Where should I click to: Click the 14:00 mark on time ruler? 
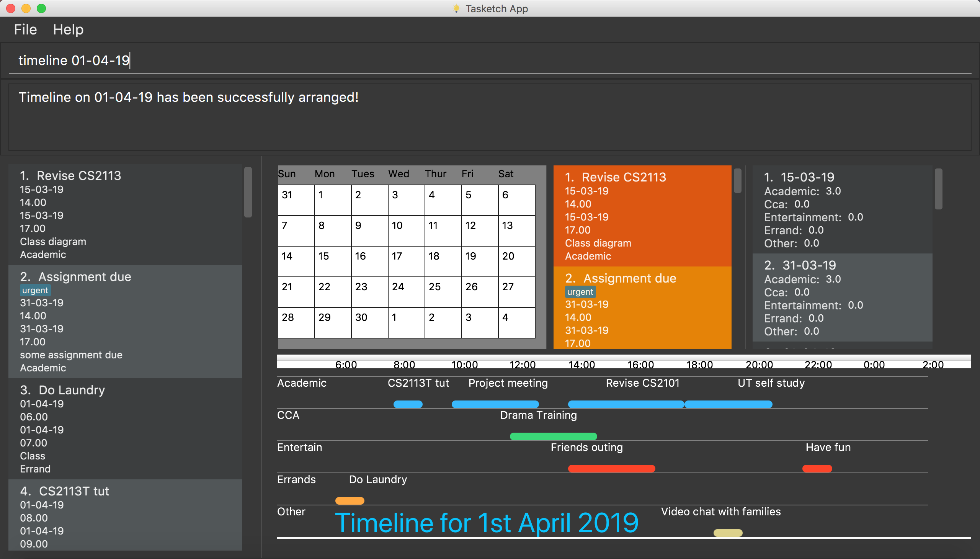[x=582, y=364]
